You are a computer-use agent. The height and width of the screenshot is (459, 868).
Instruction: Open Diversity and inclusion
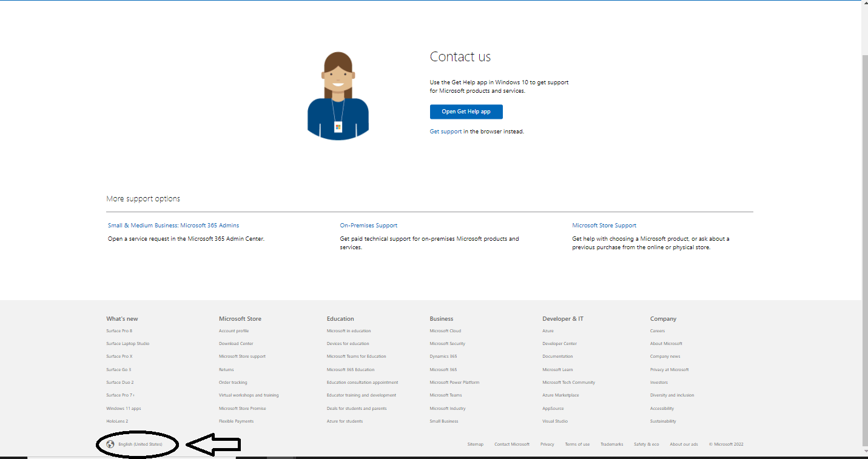point(672,395)
